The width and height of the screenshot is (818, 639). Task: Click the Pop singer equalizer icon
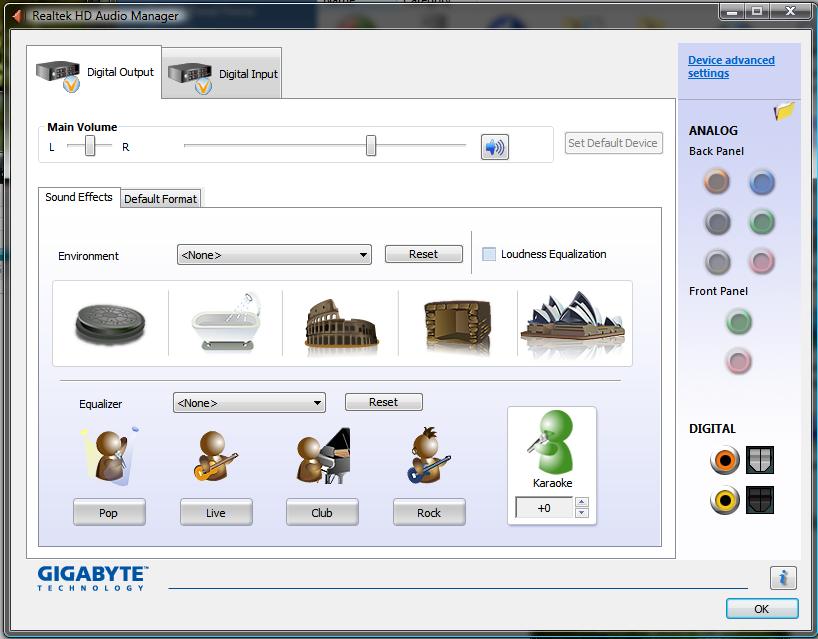click(x=110, y=456)
